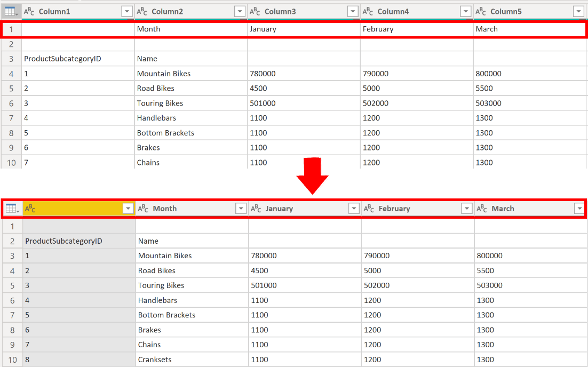
Task: Open the dropdown on the yellow highlighted header
Action: [x=128, y=209]
